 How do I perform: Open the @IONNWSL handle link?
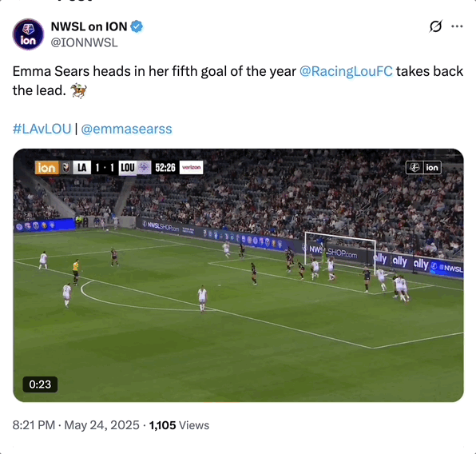click(x=84, y=42)
